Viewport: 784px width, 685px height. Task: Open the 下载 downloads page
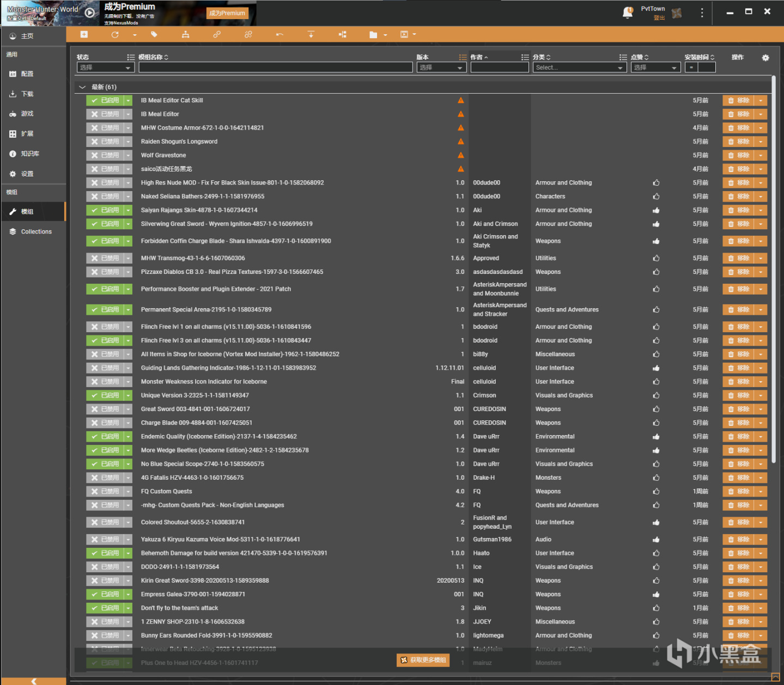tap(33, 94)
